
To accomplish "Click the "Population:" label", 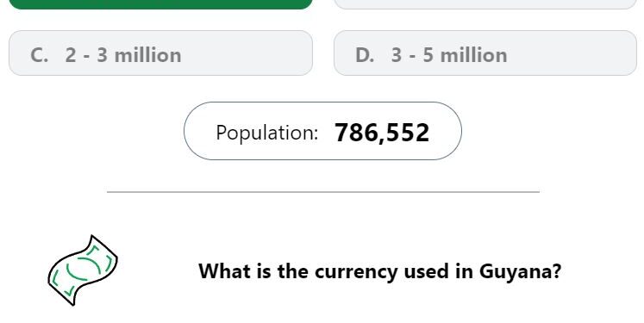I will coord(267,133).
